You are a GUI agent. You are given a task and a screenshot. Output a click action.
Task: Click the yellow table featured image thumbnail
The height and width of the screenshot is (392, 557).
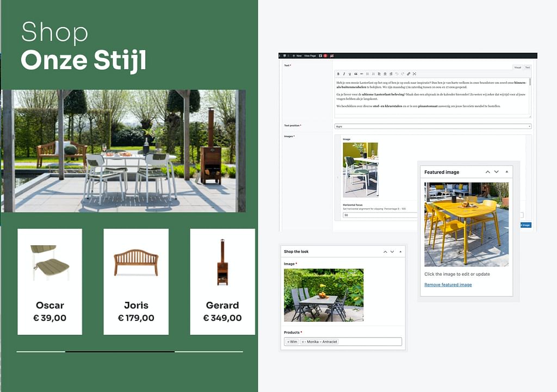(466, 224)
